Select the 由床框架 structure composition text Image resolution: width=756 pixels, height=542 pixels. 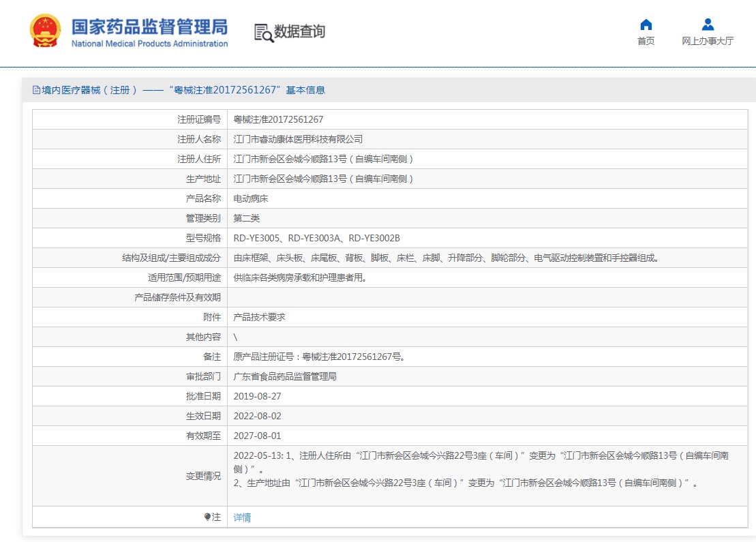[446, 258]
